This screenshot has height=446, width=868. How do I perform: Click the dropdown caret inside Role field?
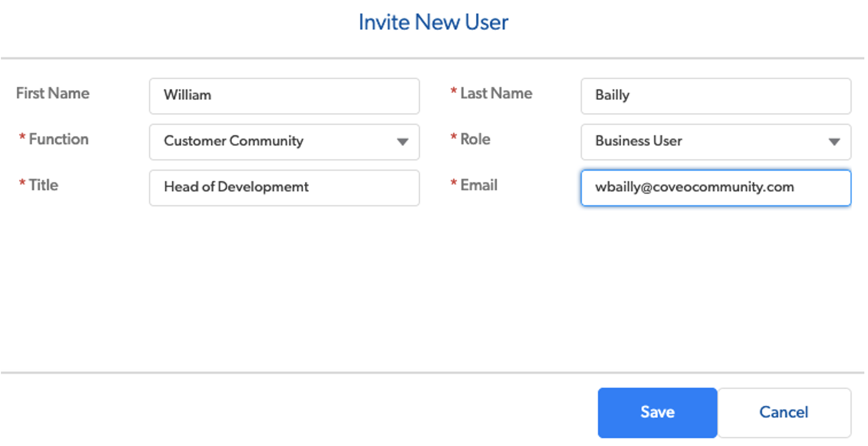[835, 142]
